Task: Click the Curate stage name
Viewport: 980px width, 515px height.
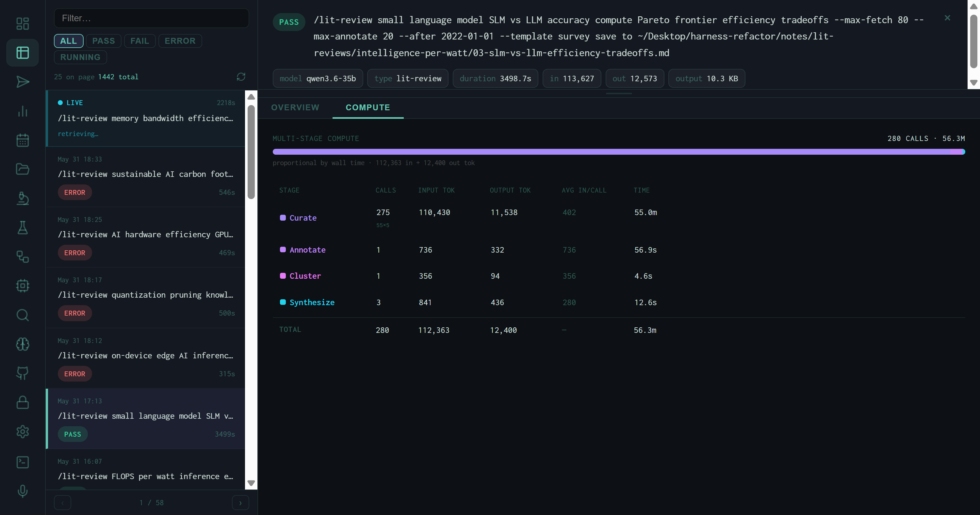Action: tap(303, 218)
